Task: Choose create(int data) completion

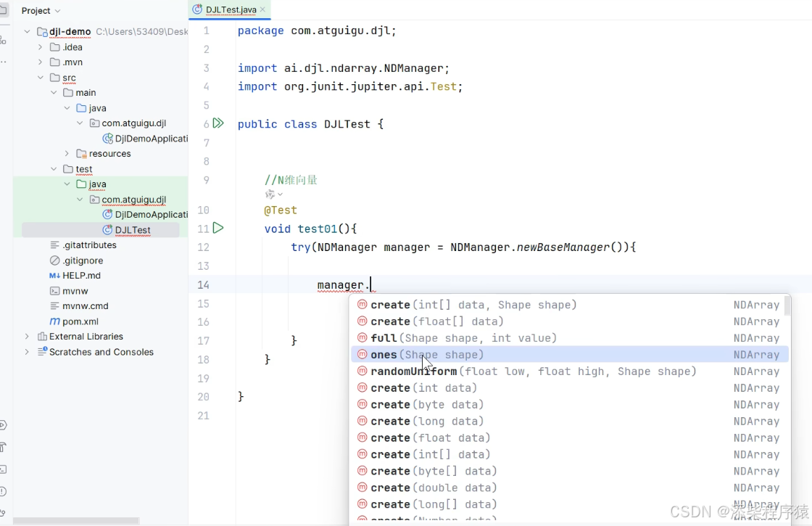Action: (570, 387)
